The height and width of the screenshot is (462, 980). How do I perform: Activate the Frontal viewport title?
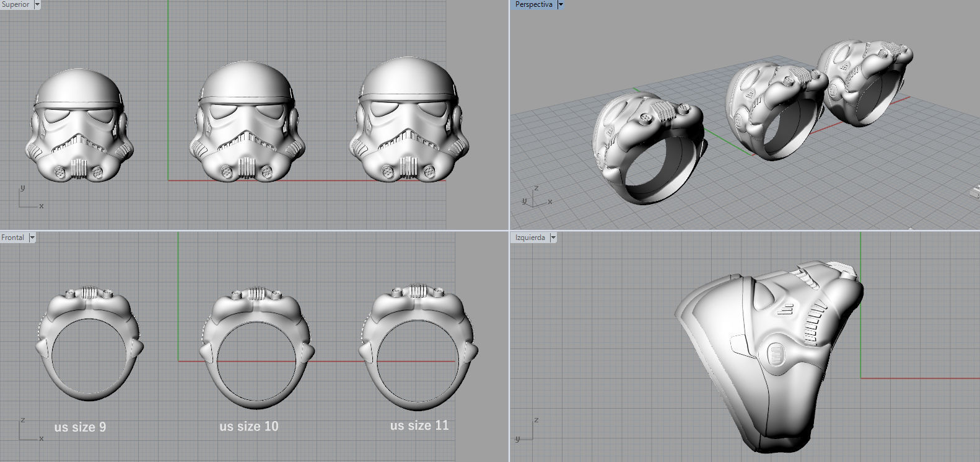[x=13, y=238]
